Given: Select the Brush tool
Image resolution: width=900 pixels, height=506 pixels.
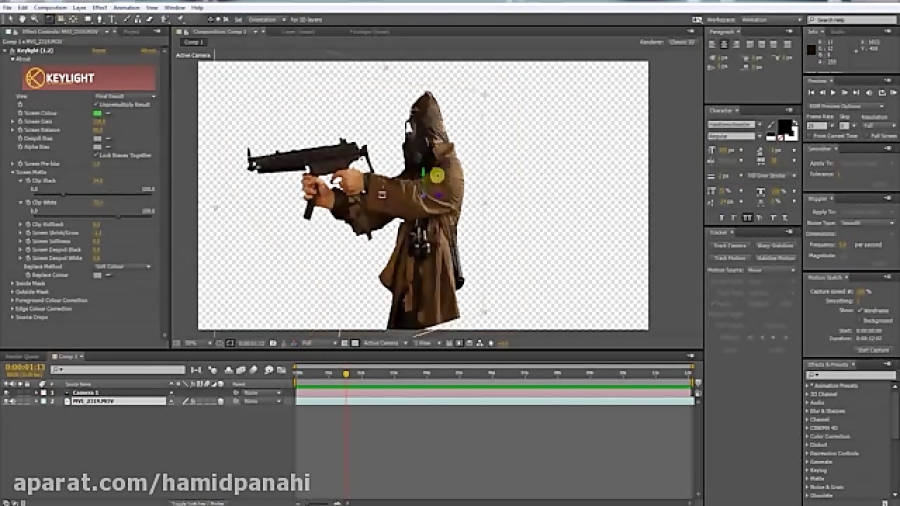Looking at the screenshot, I should 127,20.
